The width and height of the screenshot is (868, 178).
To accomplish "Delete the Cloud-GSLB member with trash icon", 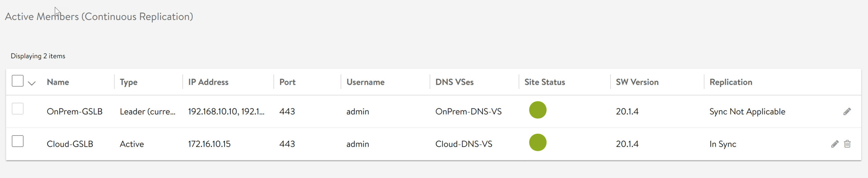I will click(847, 144).
